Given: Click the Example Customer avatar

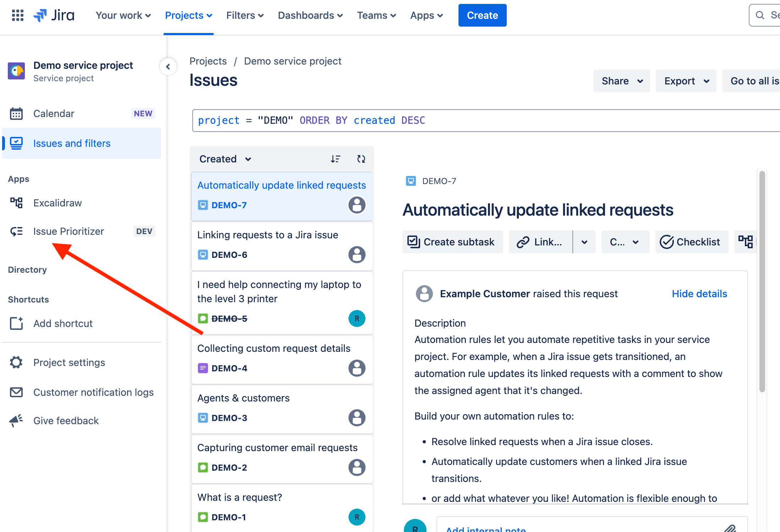Looking at the screenshot, I should coord(424,294).
